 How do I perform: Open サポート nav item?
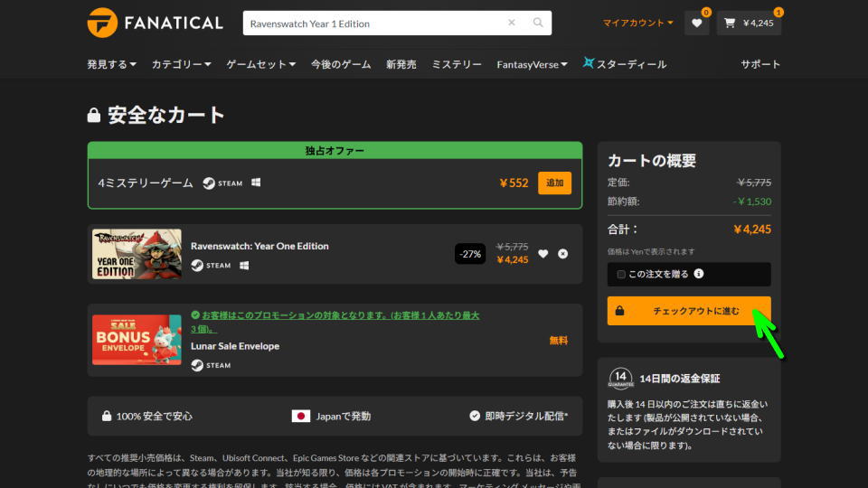pos(760,64)
